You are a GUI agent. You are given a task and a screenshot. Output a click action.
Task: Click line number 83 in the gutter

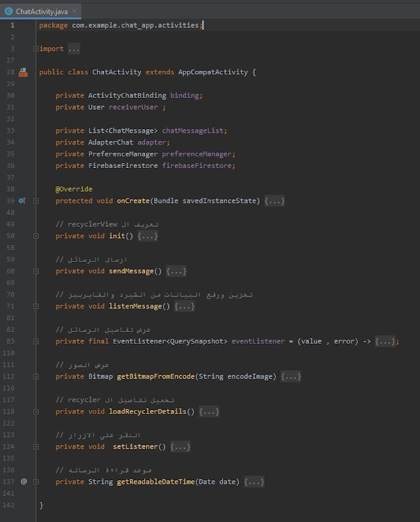(10, 341)
